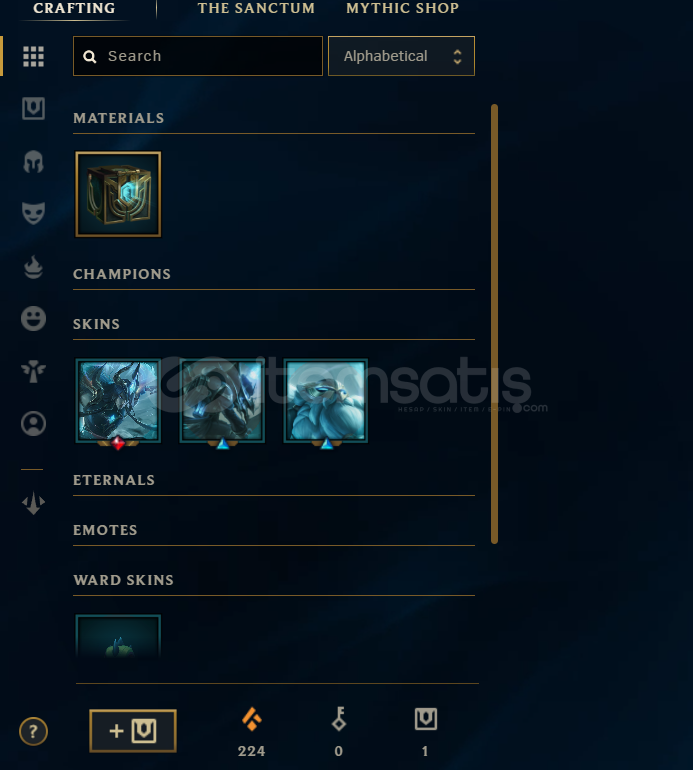The width and height of the screenshot is (693, 770).
Task: Click the orange essence currency icon
Action: click(x=252, y=719)
